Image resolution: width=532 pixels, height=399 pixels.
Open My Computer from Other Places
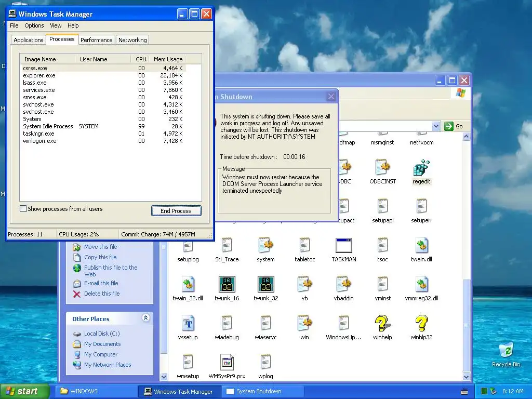101,354
